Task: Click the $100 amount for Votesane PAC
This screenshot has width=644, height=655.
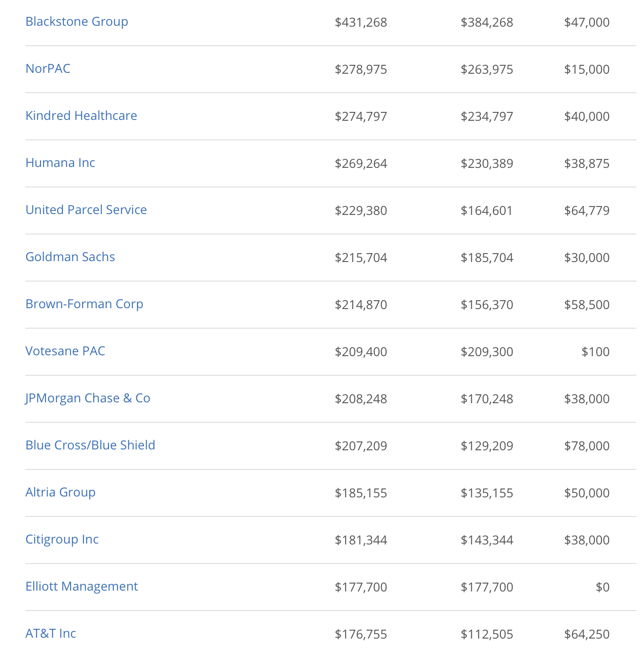Action: 595,352
